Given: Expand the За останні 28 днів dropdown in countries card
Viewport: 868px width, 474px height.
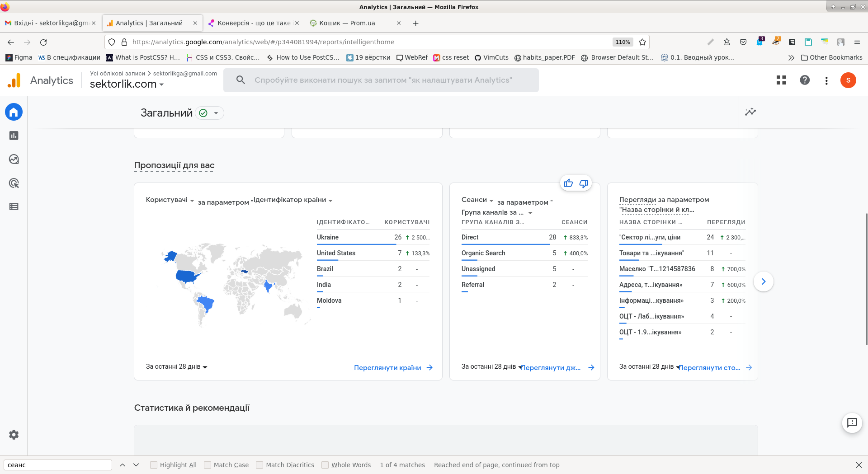Looking at the screenshot, I should click(x=176, y=367).
